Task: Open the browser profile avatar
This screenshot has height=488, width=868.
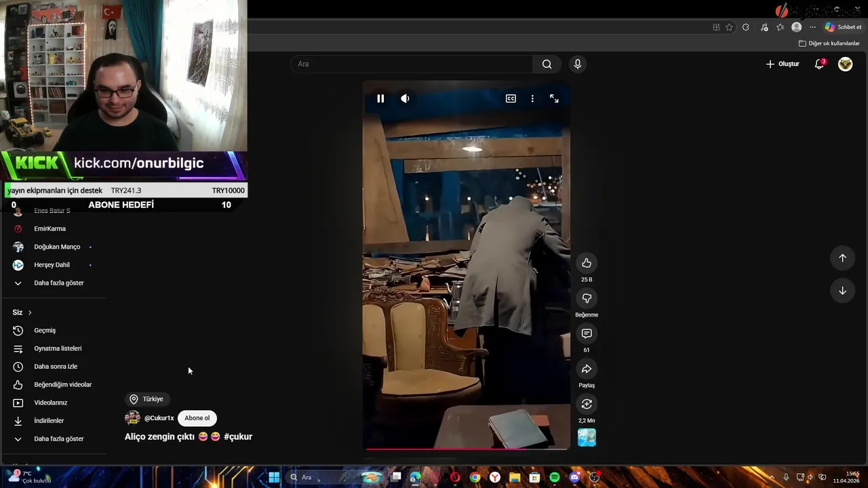Action: [x=797, y=27]
